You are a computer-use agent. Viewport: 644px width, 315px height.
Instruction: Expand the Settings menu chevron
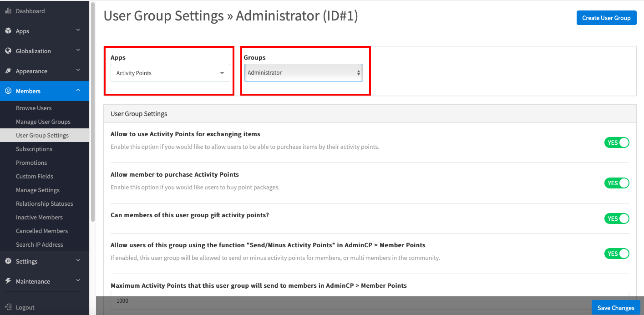point(78,261)
